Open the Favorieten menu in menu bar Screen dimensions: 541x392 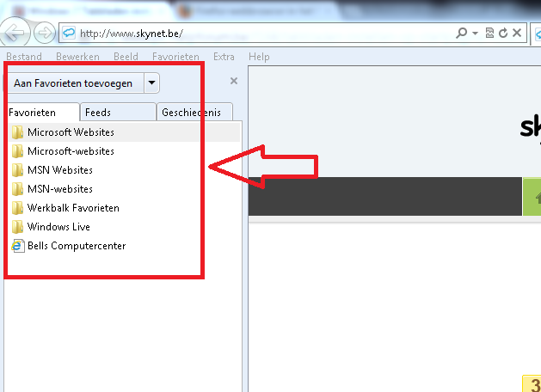click(x=175, y=57)
